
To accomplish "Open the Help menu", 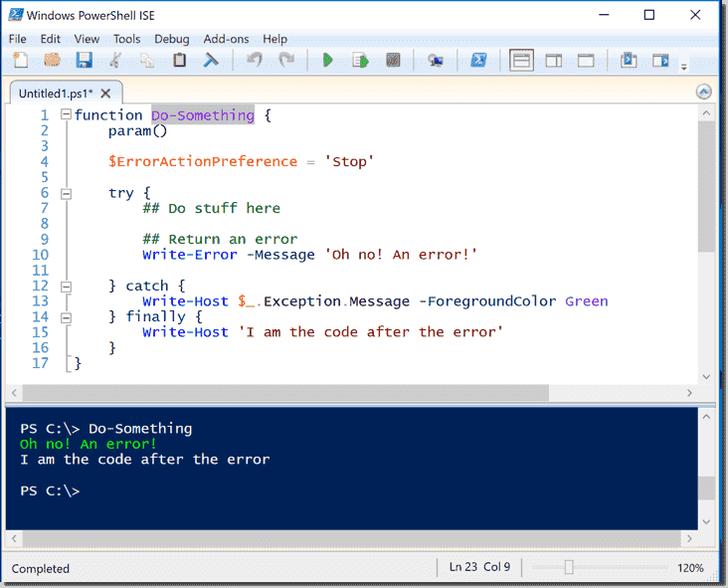I will [274, 39].
